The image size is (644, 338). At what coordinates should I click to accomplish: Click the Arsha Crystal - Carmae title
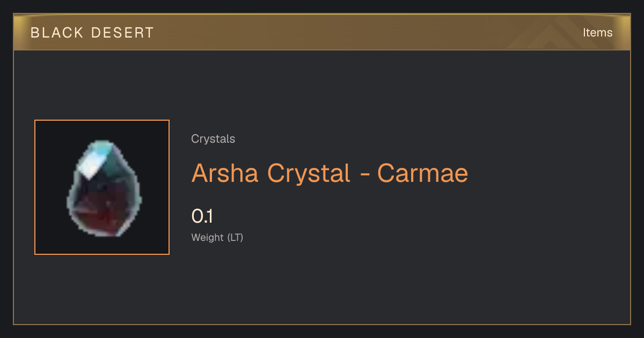click(330, 173)
